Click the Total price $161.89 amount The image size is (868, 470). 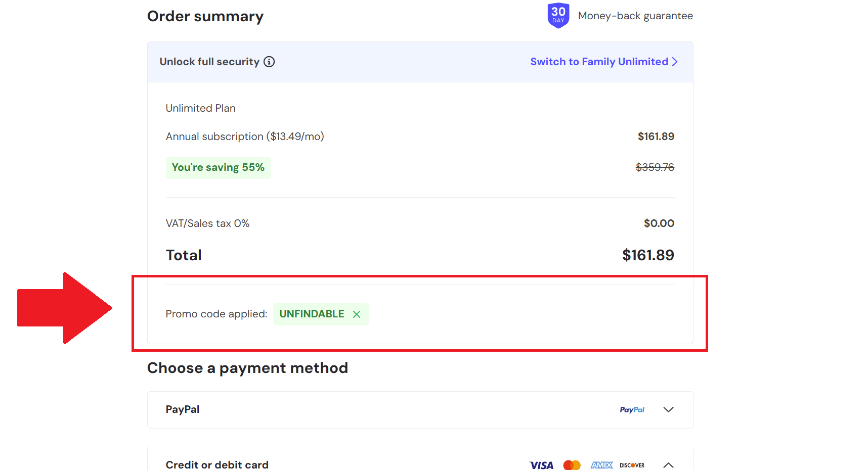click(x=648, y=255)
